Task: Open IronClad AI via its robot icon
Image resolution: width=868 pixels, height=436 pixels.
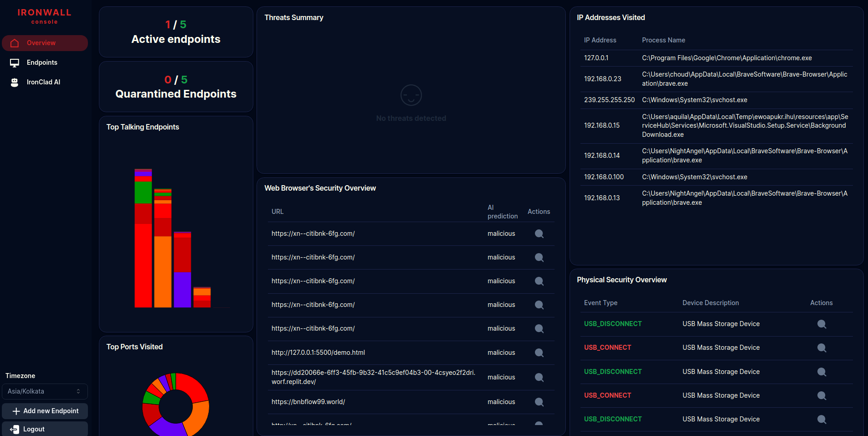Action: tap(15, 82)
